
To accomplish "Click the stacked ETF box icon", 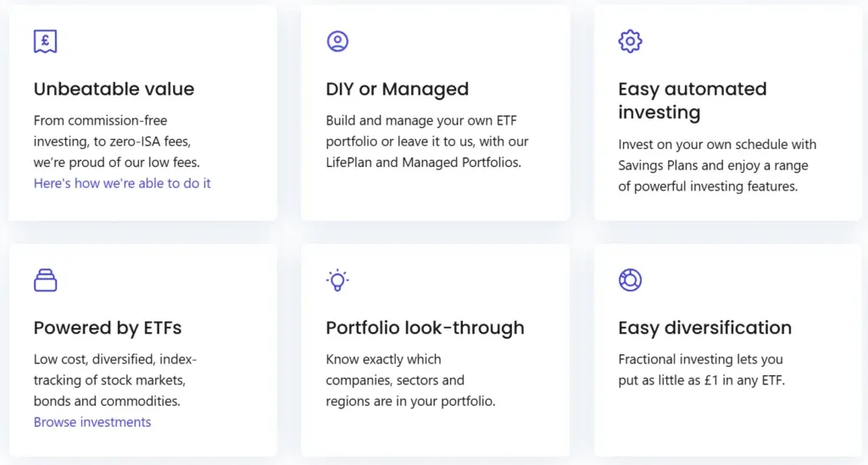I will point(45,280).
